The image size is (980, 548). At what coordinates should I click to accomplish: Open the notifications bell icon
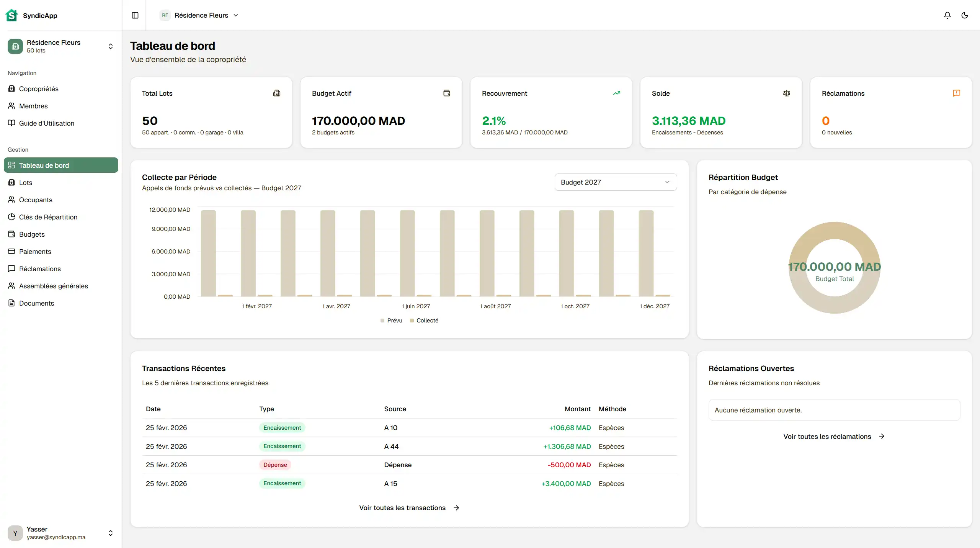(947, 15)
